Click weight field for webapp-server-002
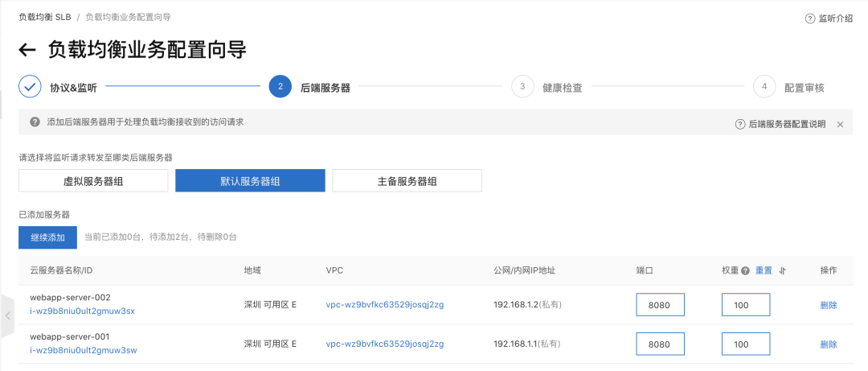This screenshot has width=868, height=371. pos(746,305)
